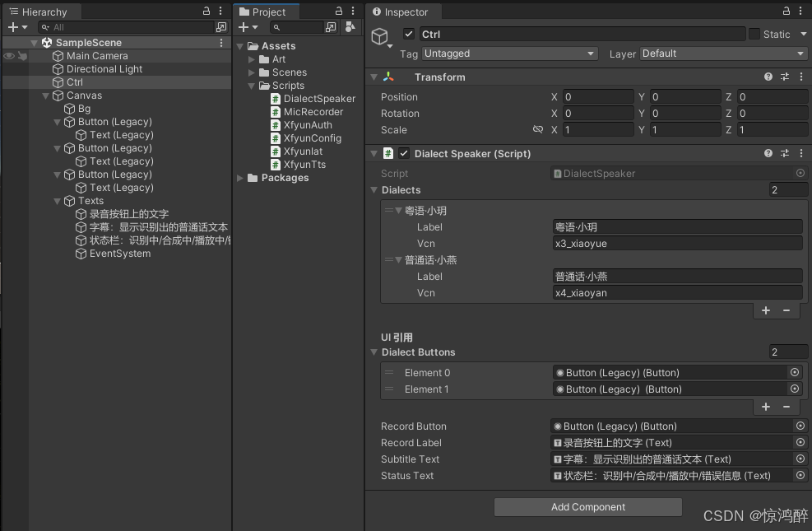Open search by type in Project panel
The height and width of the screenshot is (531, 812).
click(x=331, y=27)
